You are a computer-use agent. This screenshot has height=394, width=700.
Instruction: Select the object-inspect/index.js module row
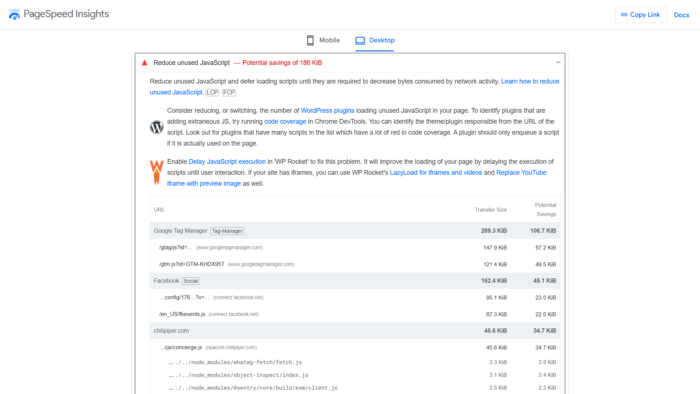click(238, 375)
